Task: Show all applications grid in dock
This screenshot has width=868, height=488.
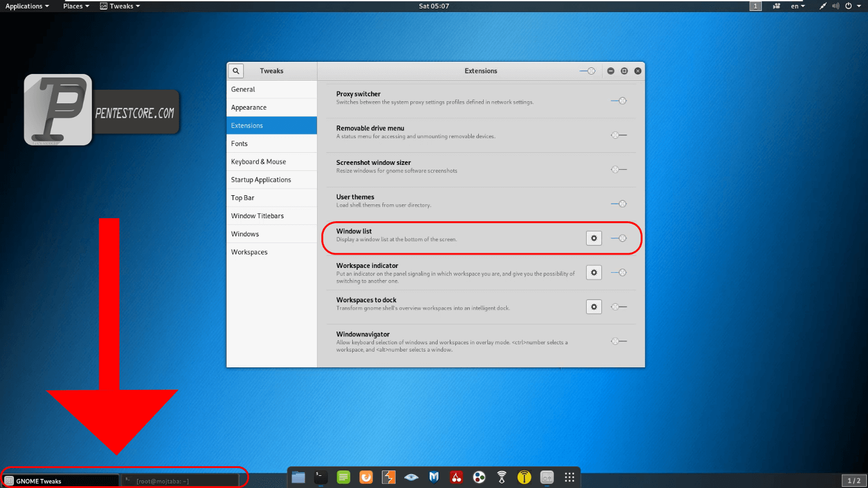Action: [x=570, y=477]
